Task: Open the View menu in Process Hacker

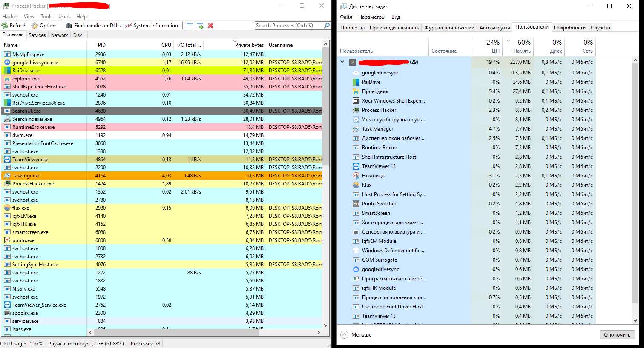Action: (x=29, y=17)
